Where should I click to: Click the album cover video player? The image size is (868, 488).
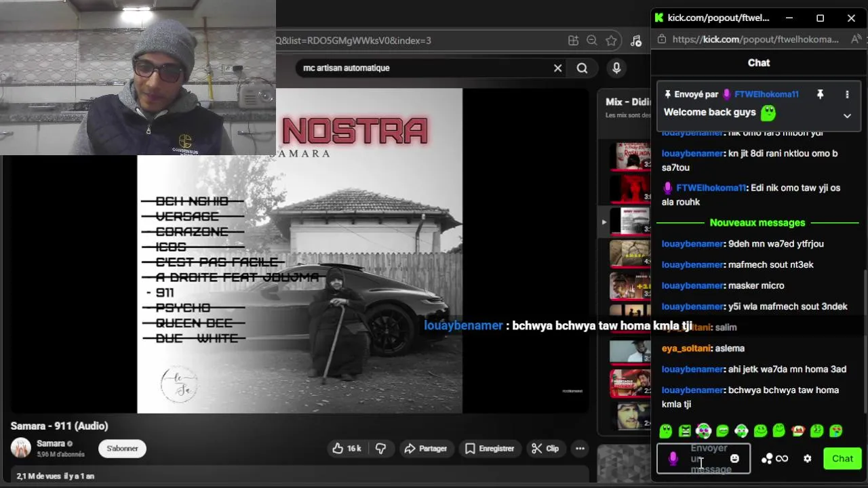click(300, 251)
